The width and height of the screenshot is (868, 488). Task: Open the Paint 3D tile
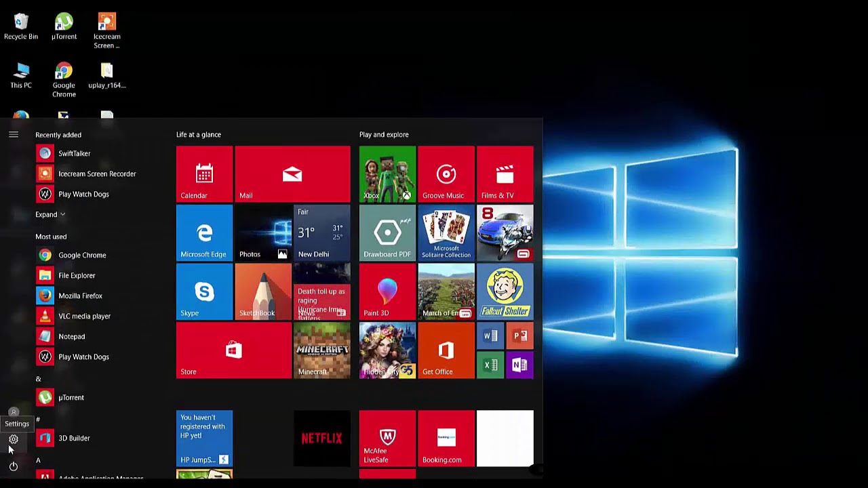[x=387, y=291]
